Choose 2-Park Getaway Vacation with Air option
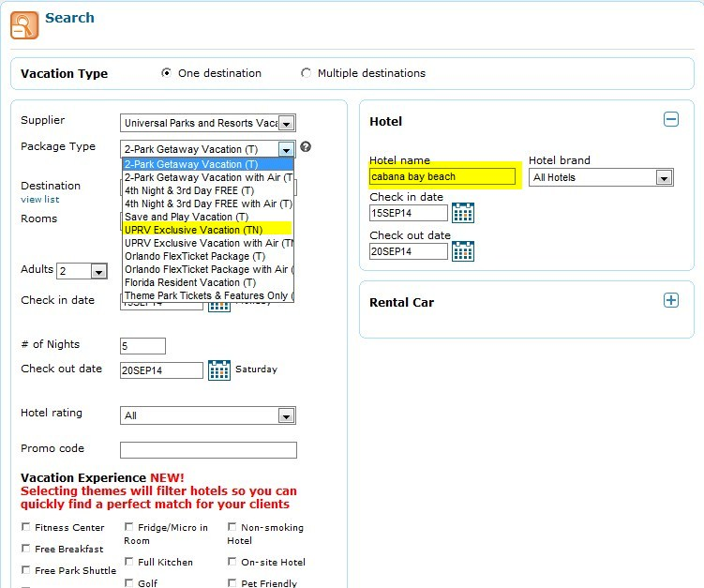Viewport: 704px width, 588px height. 208,177
